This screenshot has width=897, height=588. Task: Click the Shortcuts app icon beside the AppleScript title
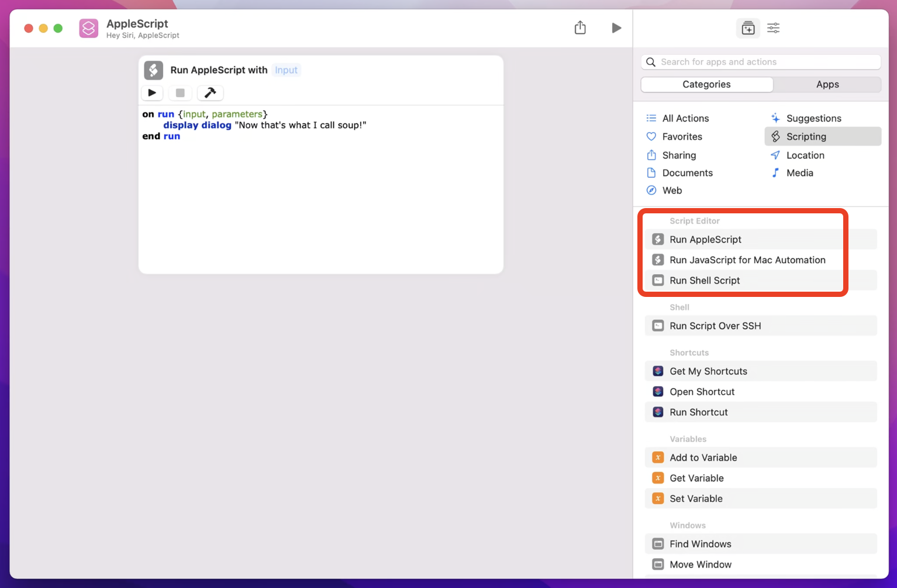point(89,28)
